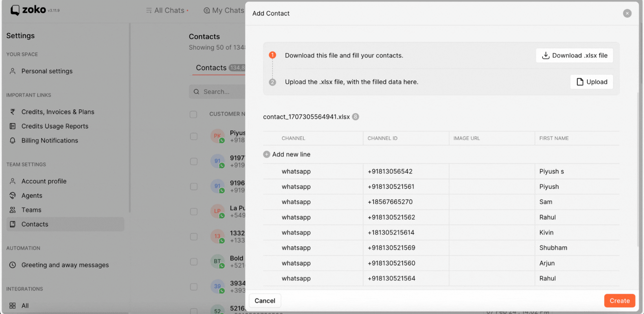
Task: Open Personal settings person icon
Action: tap(13, 71)
